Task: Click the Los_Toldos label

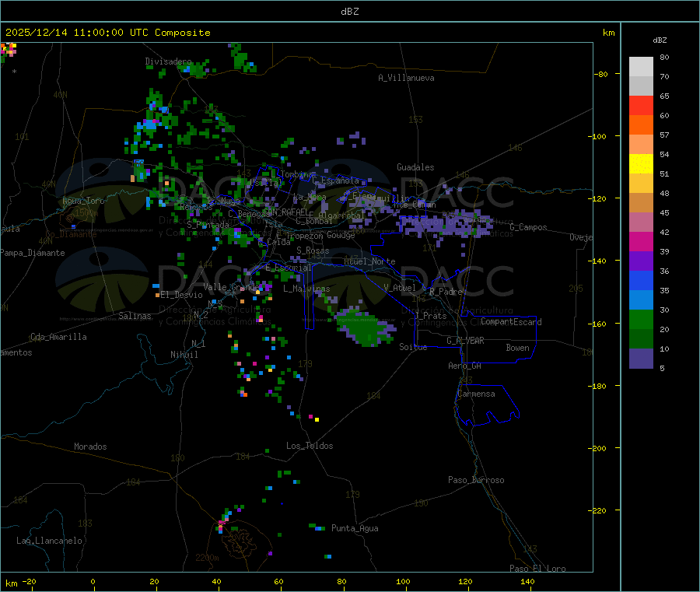Action: pos(310,446)
